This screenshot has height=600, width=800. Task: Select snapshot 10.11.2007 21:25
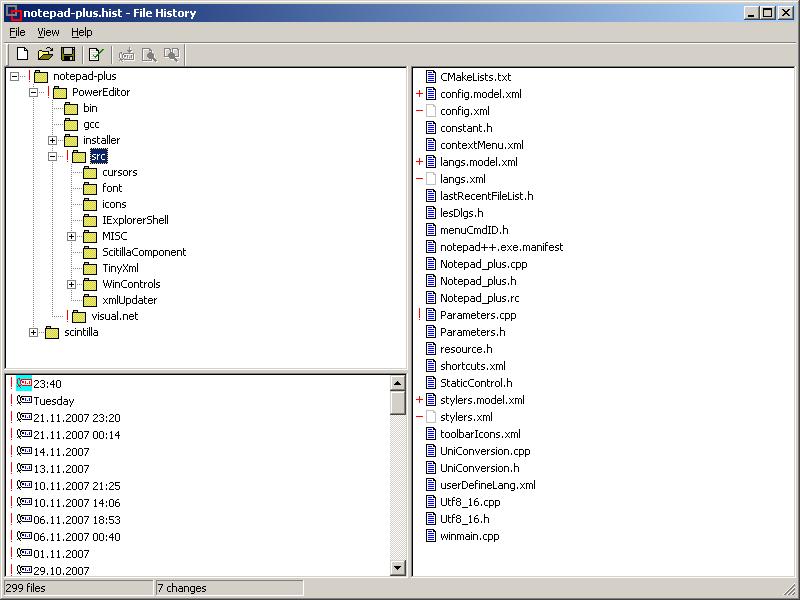coord(77,486)
